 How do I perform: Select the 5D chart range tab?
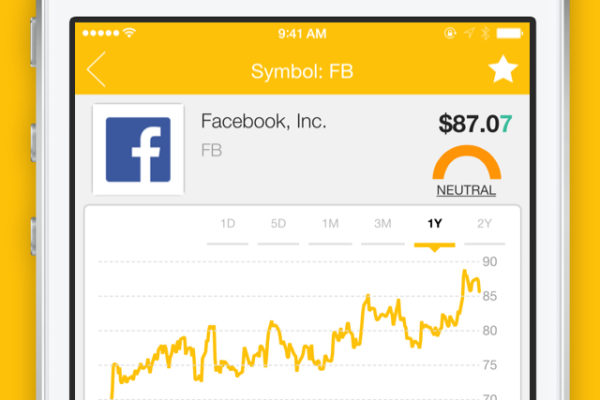[278, 224]
